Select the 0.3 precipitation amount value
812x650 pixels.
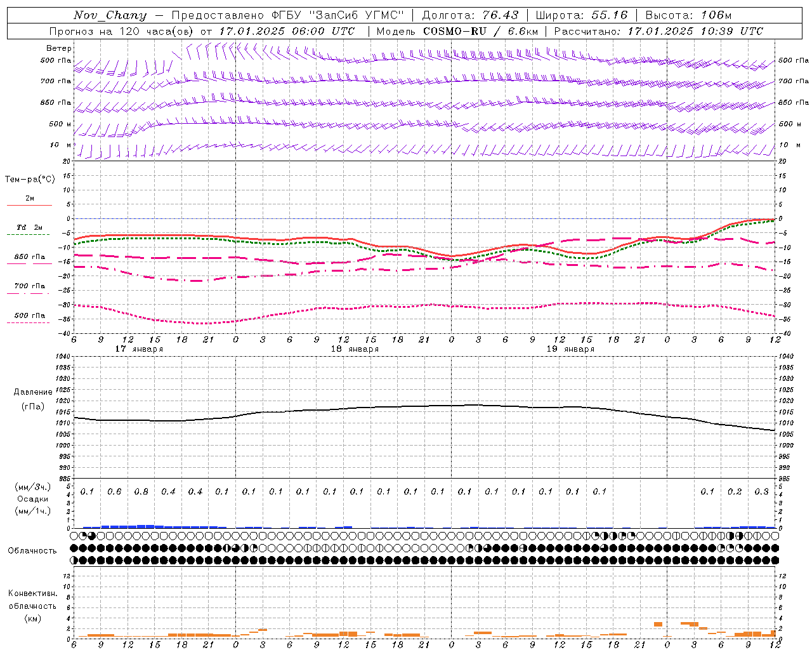pyautogui.click(x=761, y=492)
